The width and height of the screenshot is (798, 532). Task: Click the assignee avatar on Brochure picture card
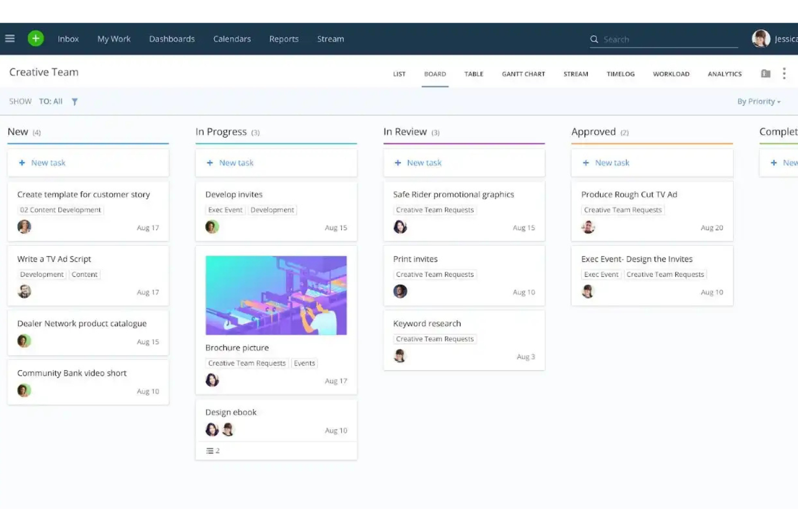(212, 380)
